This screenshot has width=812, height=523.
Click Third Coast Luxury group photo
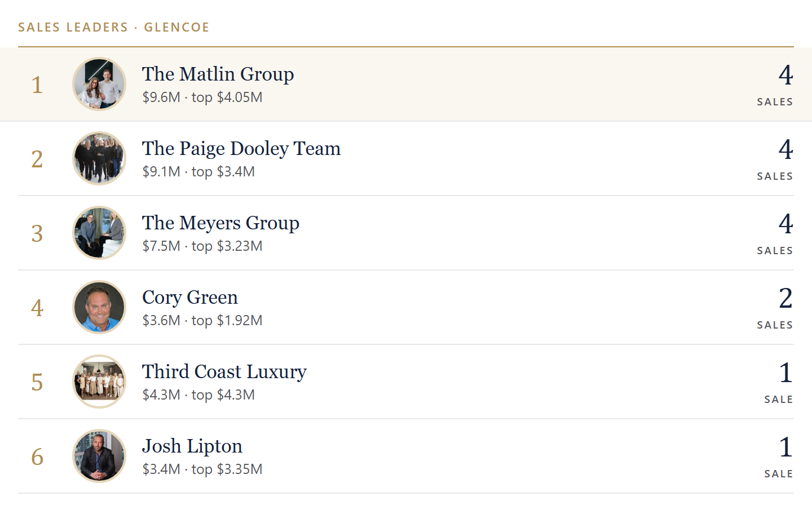click(99, 382)
